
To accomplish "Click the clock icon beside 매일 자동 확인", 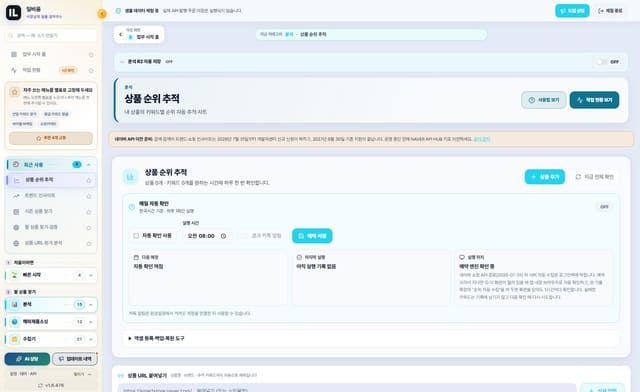I will 132,207.
